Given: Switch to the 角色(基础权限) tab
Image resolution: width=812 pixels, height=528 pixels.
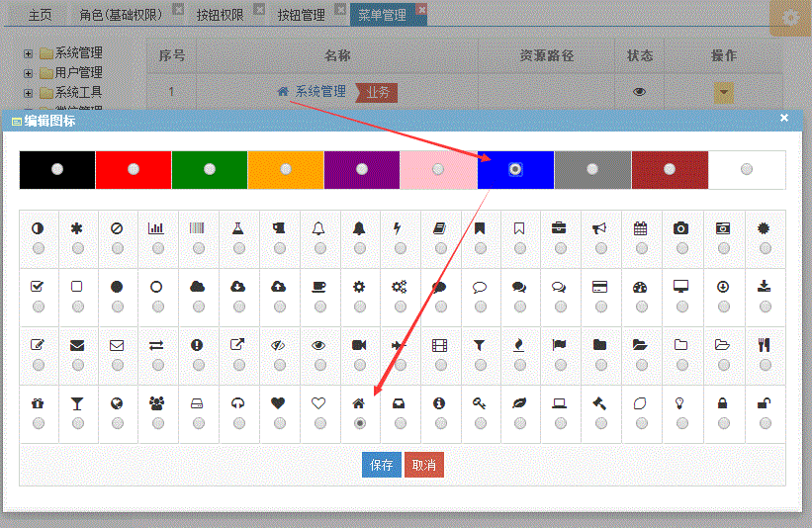Looking at the screenshot, I should click(121, 15).
